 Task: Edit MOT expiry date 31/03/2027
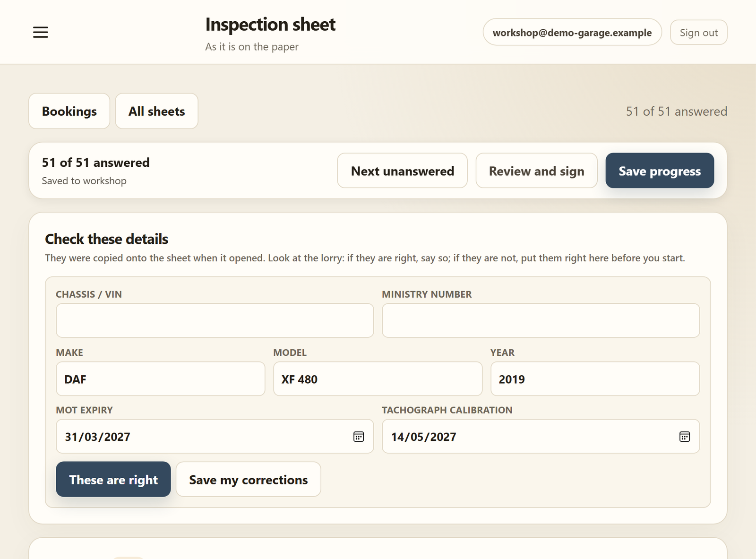click(215, 437)
